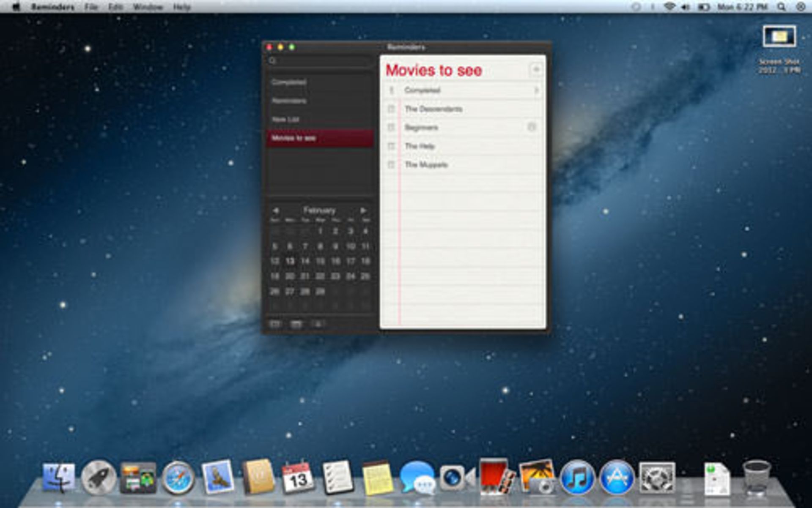
Task: Open the Completed list in the sidebar
Action: [289, 82]
